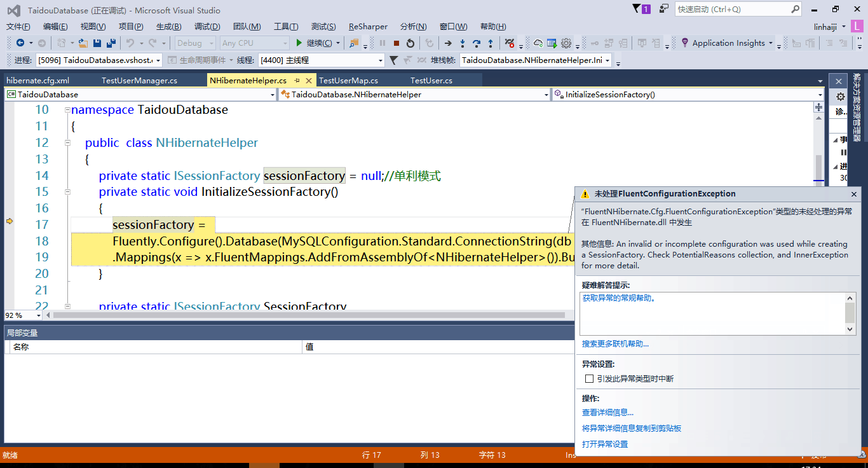
Task: Click the cloud publish toolbar icon
Action: pos(538,43)
